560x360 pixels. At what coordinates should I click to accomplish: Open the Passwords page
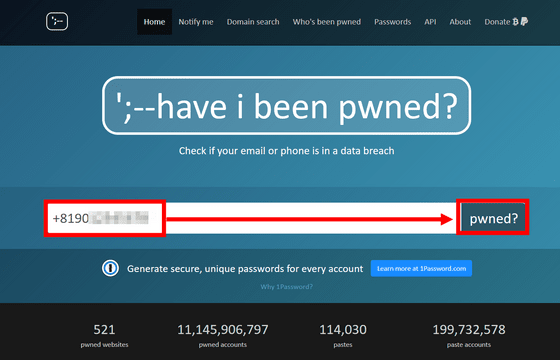tap(392, 22)
